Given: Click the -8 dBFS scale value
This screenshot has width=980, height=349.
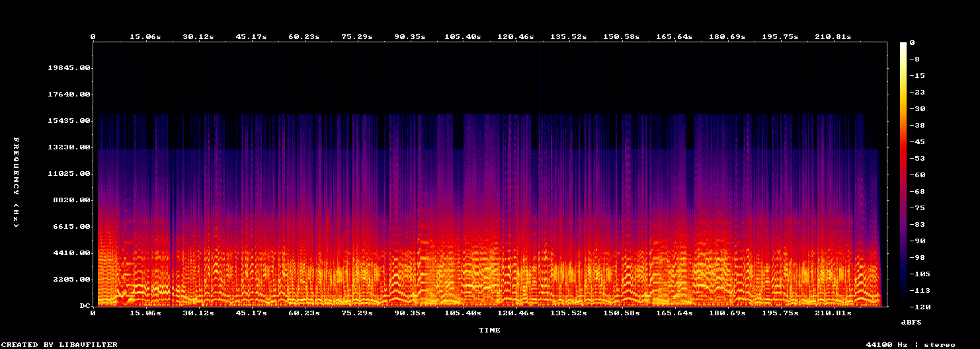Looking at the screenshot, I should tap(915, 59).
